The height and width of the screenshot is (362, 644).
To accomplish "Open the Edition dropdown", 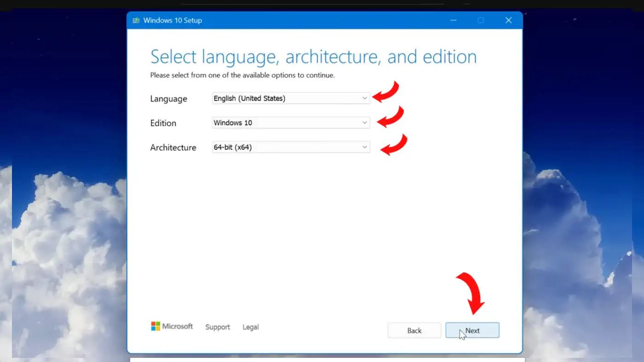I will tap(291, 123).
